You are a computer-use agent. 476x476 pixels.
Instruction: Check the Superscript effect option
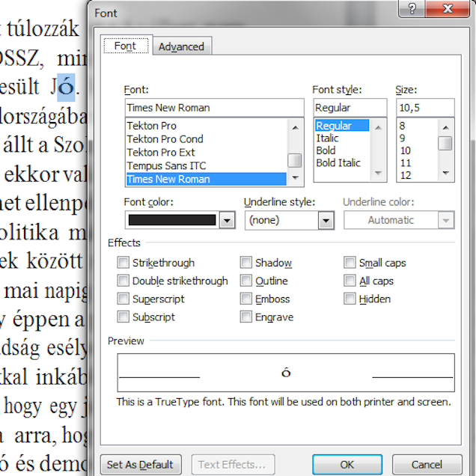123,299
